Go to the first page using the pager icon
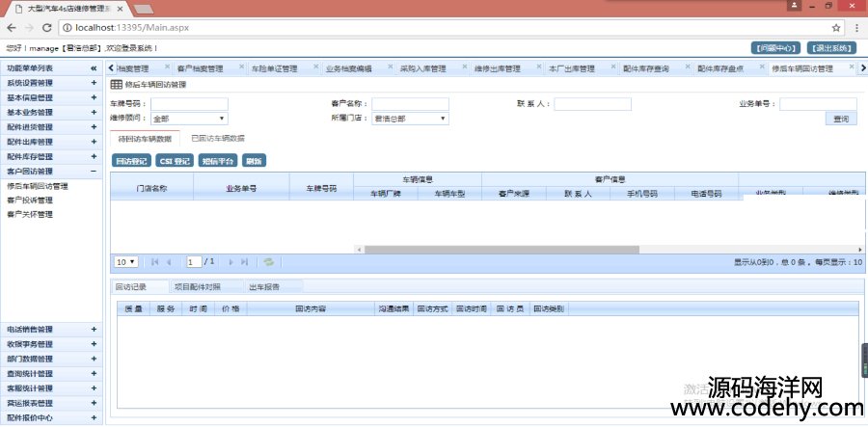This screenshot has width=868, height=427. tap(154, 261)
